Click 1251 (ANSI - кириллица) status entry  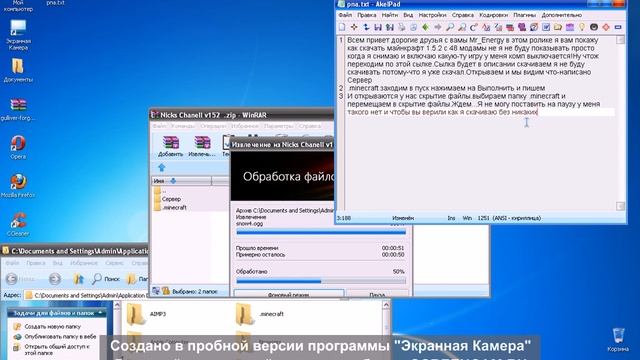pos(509,218)
